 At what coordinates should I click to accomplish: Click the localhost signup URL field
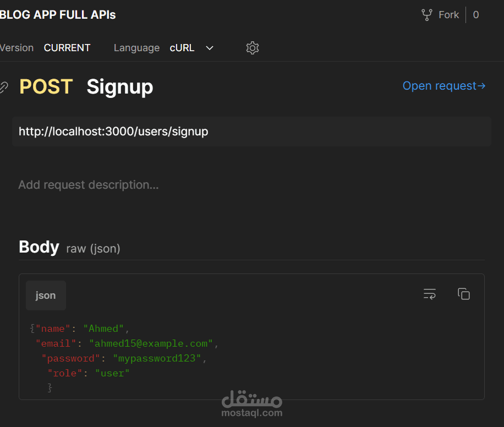[251, 132]
